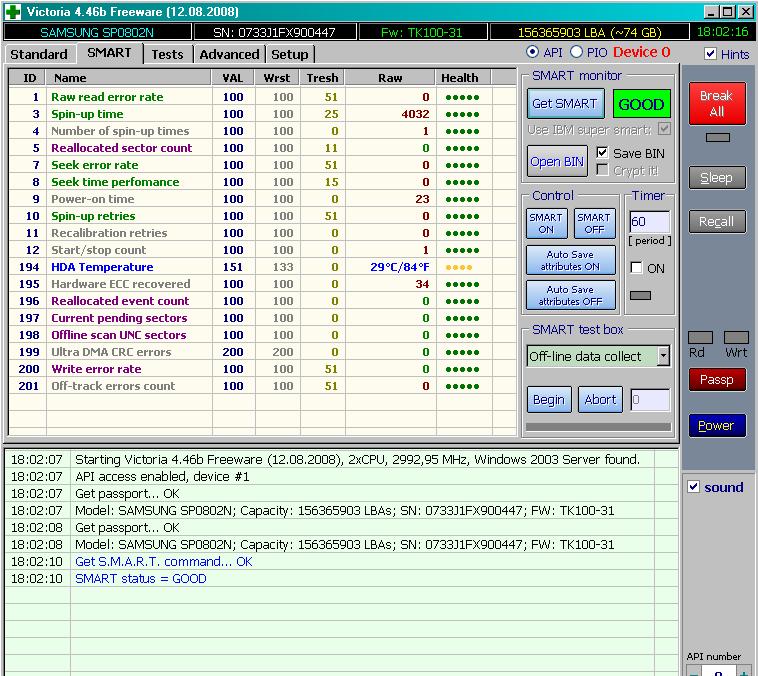
Task: Select the API access mode radio
Action: (532, 52)
